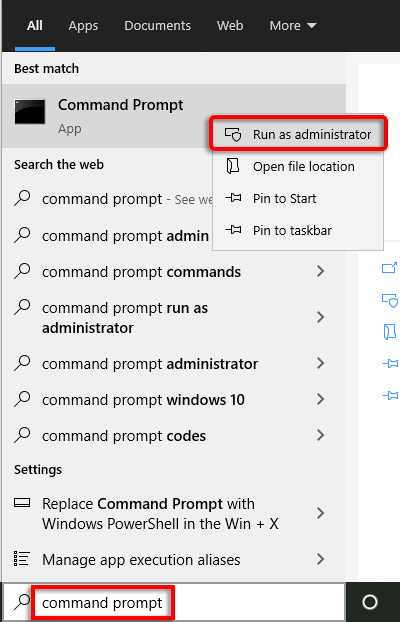This screenshot has width=400, height=622.
Task: Expand arrow for command prompt codes
Action: [320, 436]
